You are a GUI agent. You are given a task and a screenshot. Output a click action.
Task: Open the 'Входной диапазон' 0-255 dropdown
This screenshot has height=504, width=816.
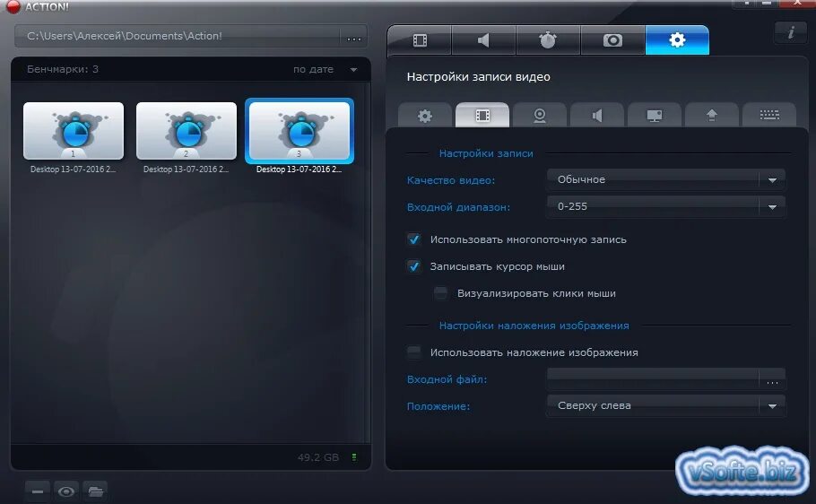665,206
